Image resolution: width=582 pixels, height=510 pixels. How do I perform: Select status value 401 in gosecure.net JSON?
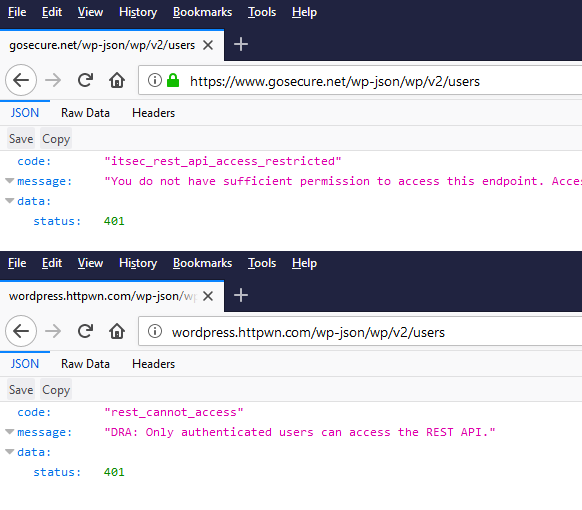click(114, 221)
